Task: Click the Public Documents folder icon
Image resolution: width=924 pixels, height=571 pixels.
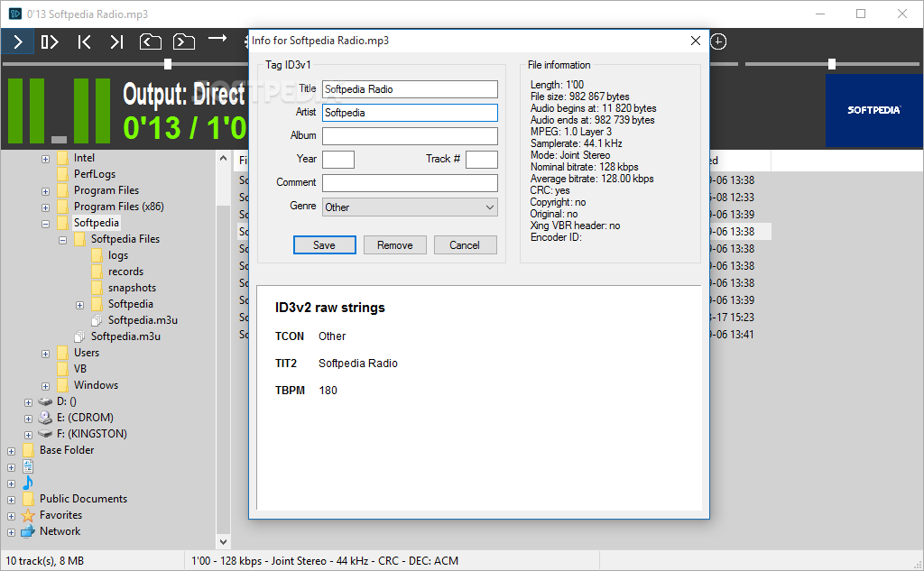Action: pyautogui.click(x=28, y=499)
